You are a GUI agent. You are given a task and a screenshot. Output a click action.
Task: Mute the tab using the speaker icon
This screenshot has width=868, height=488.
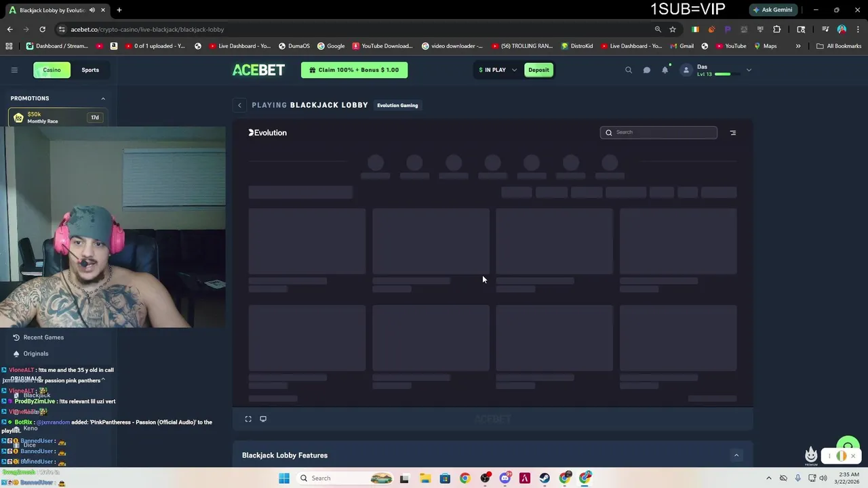(92, 10)
